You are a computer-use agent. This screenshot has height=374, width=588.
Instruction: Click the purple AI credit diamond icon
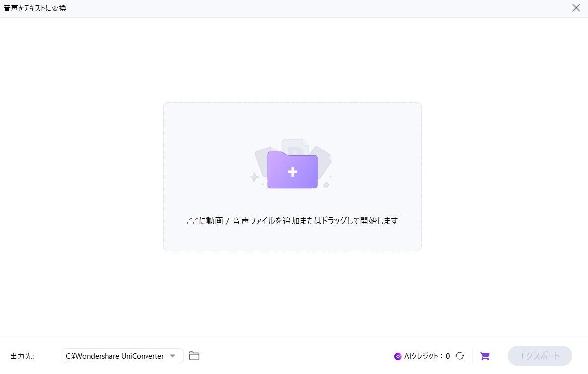(x=397, y=356)
